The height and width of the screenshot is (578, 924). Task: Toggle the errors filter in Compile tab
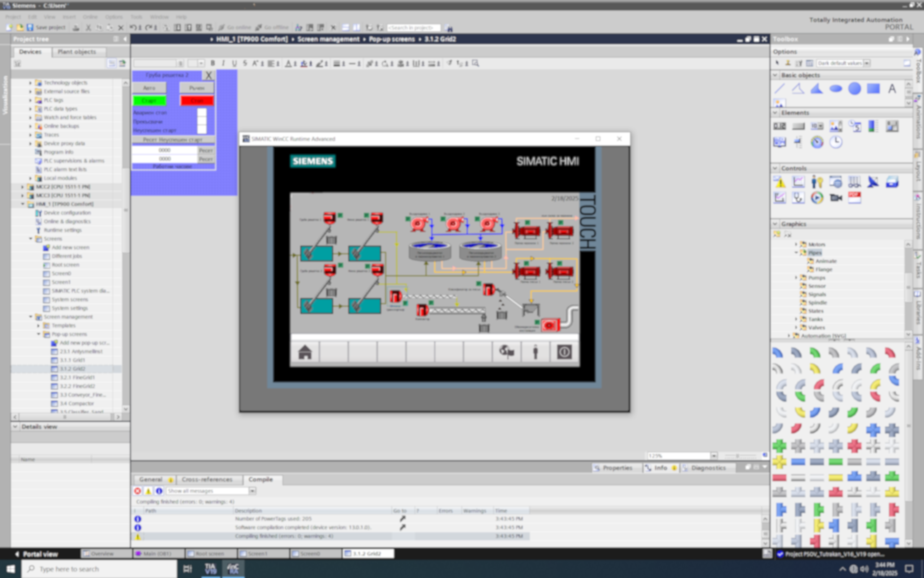point(138,491)
